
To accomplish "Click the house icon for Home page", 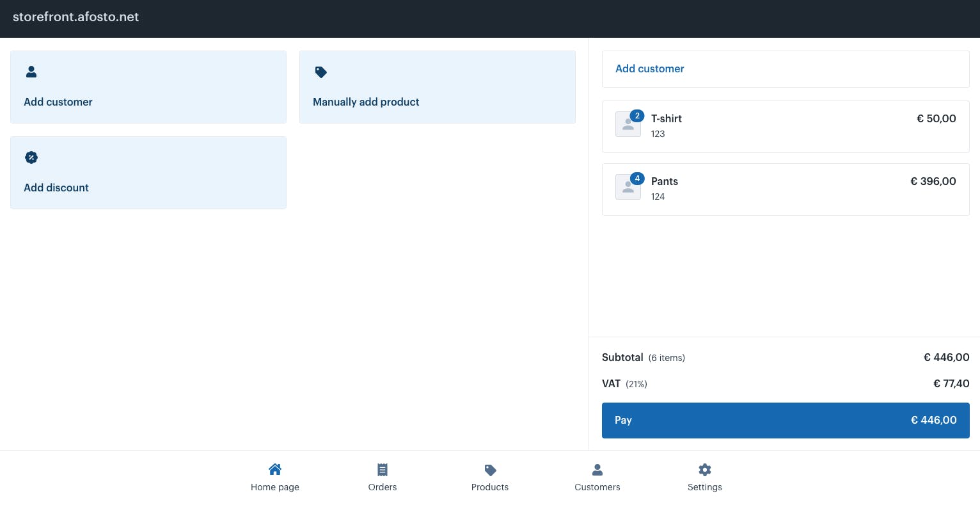I will coord(275,470).
